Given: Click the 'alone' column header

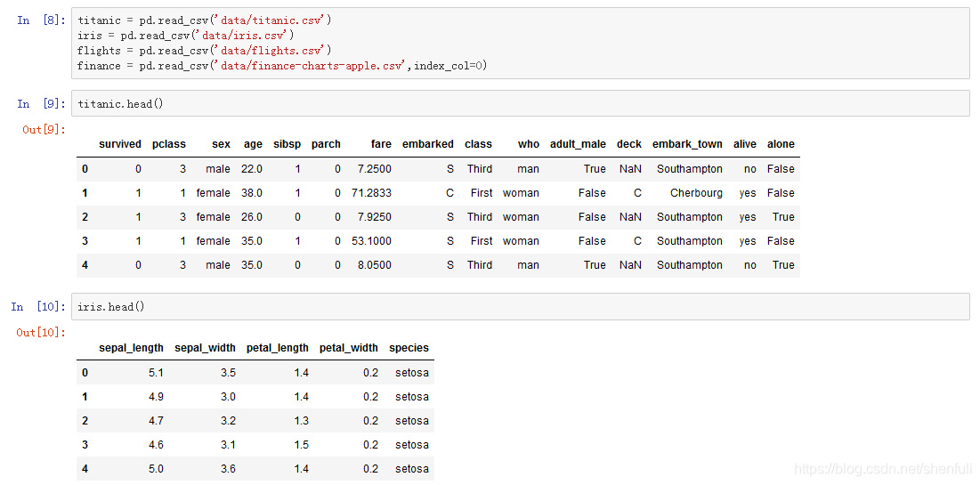Looking at the screenshot, I should (x=781, y=144).
